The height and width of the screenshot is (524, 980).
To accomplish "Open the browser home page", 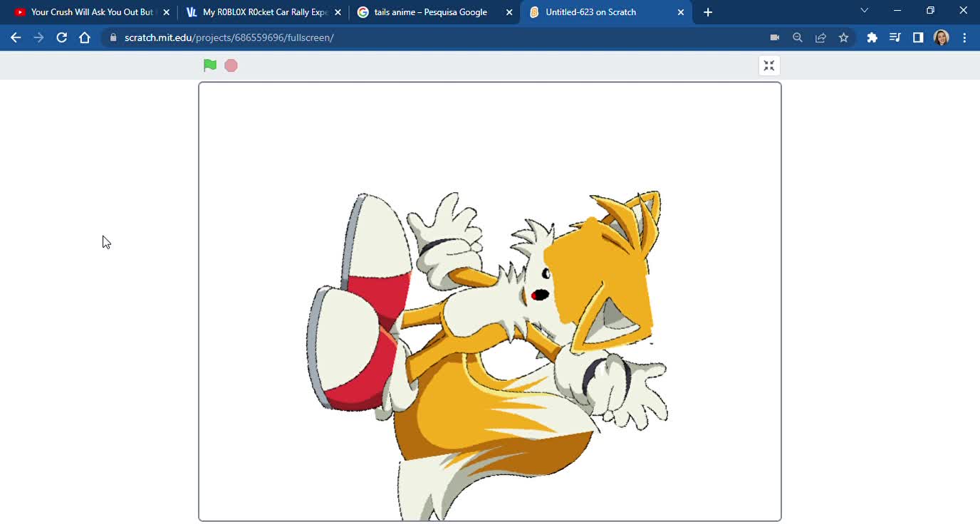I will 85,38.
